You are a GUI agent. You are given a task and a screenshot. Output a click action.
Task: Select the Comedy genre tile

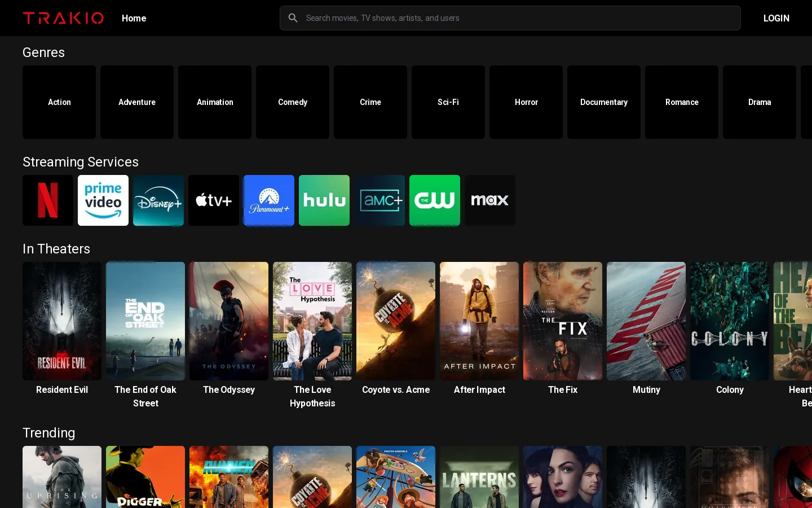[293, 102]
